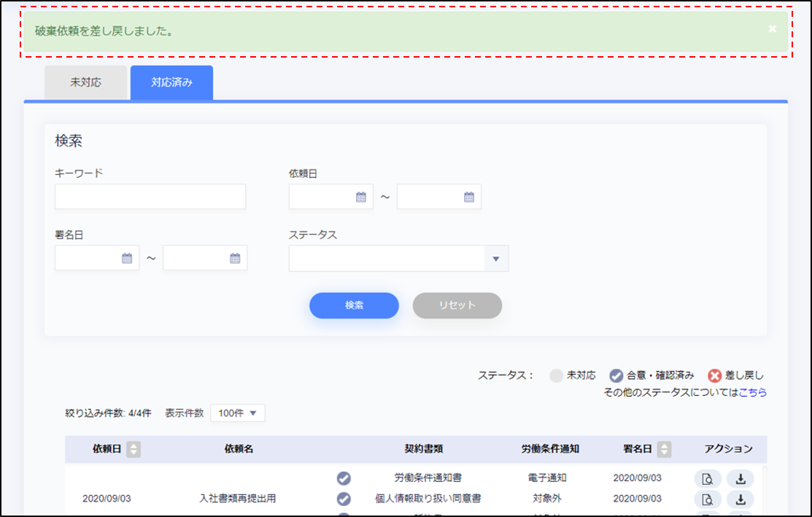Click the 入社書類再提出用 request name
Screen dimensions: 812x517
click(238, 499)
